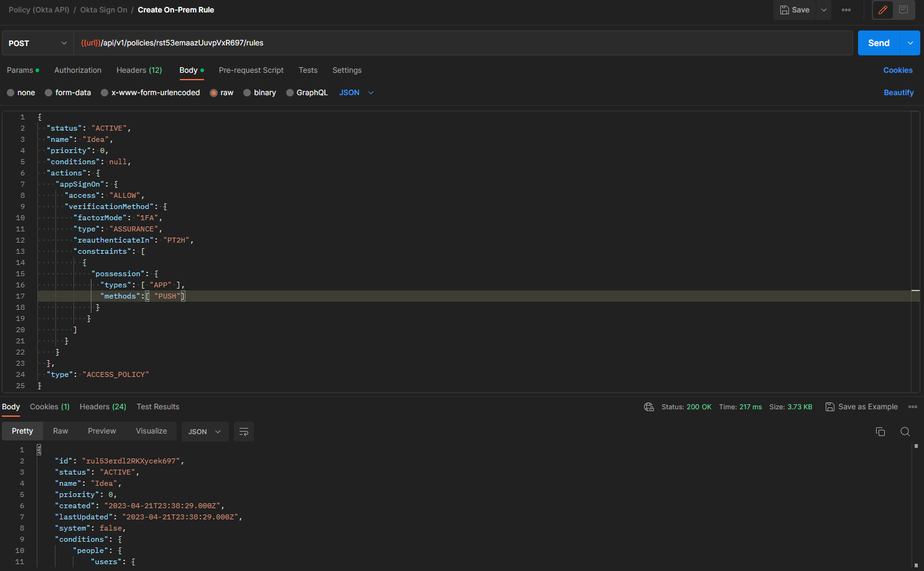Open the three-dot more actions menu
924x571 pixels.
click(x=846, y=10)
